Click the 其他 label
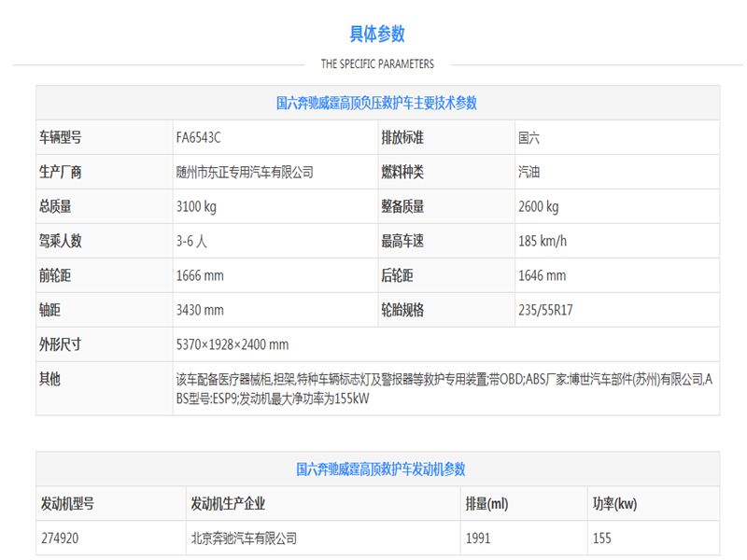 coord(50,379)
